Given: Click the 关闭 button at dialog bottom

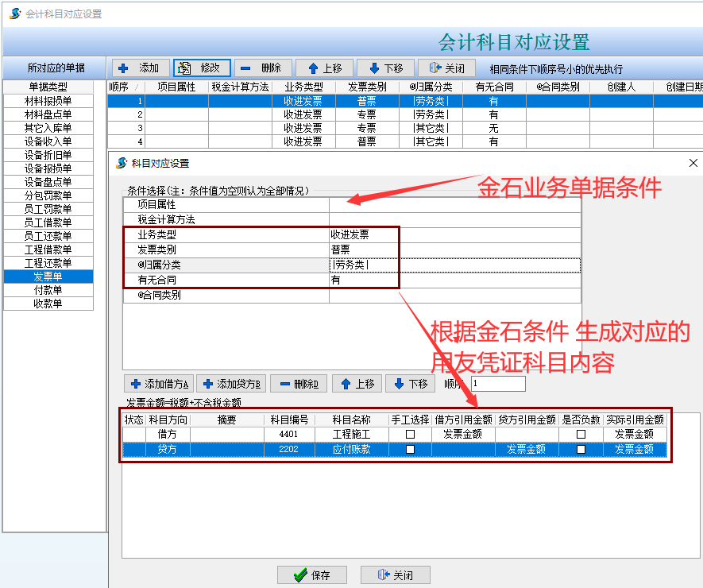Looking at the screenshot, I should point(395,575).
